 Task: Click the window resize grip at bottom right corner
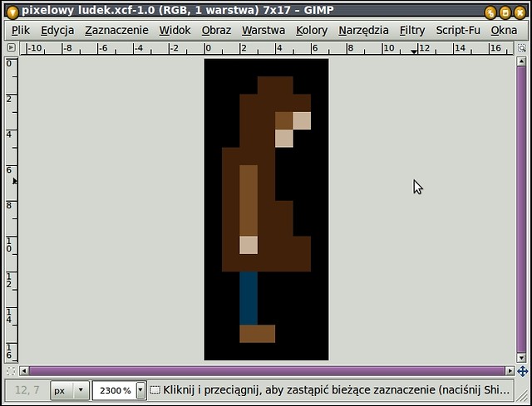[x=522, y=395]
